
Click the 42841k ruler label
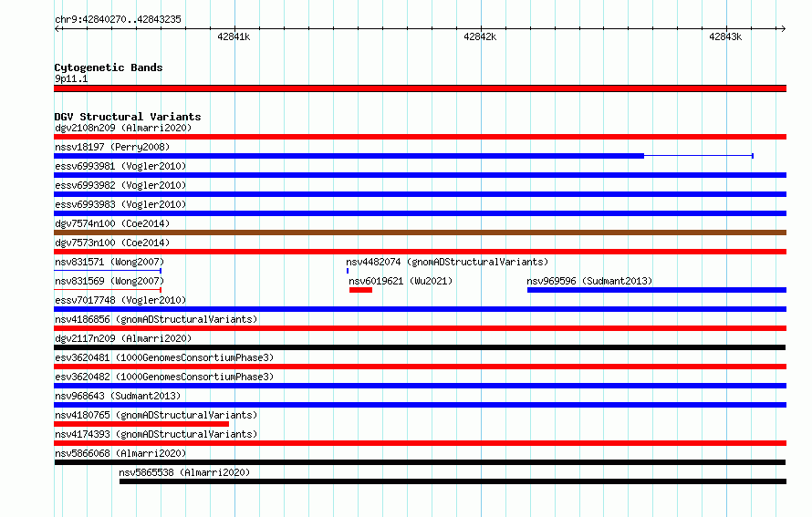point(234,36)
